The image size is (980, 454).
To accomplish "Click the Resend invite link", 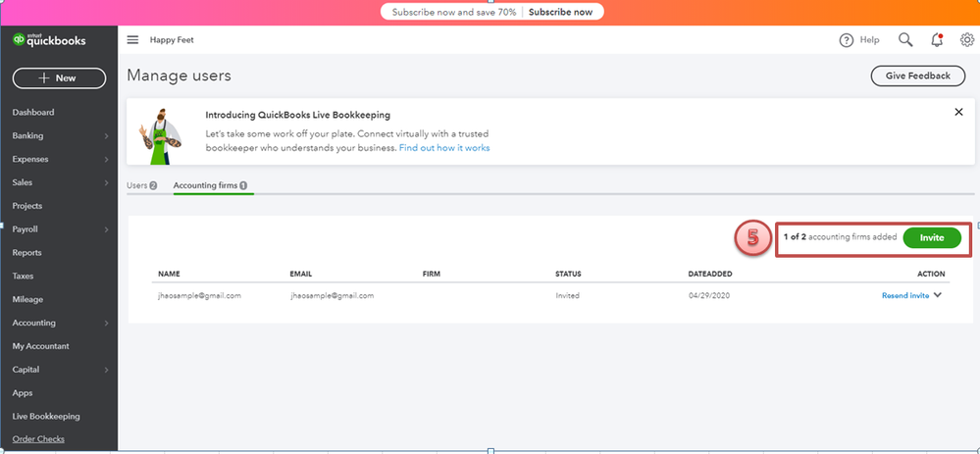I will (x=905, y=295).
